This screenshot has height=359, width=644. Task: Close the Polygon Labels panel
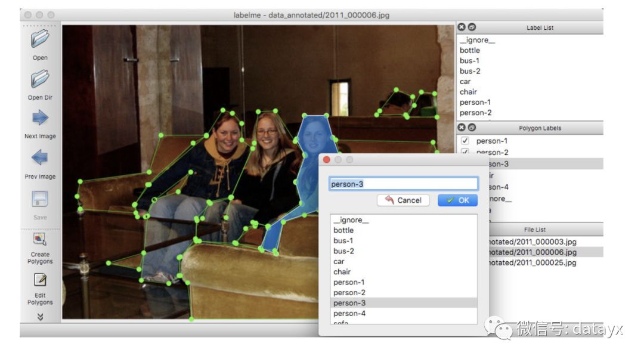pos(462,128)
